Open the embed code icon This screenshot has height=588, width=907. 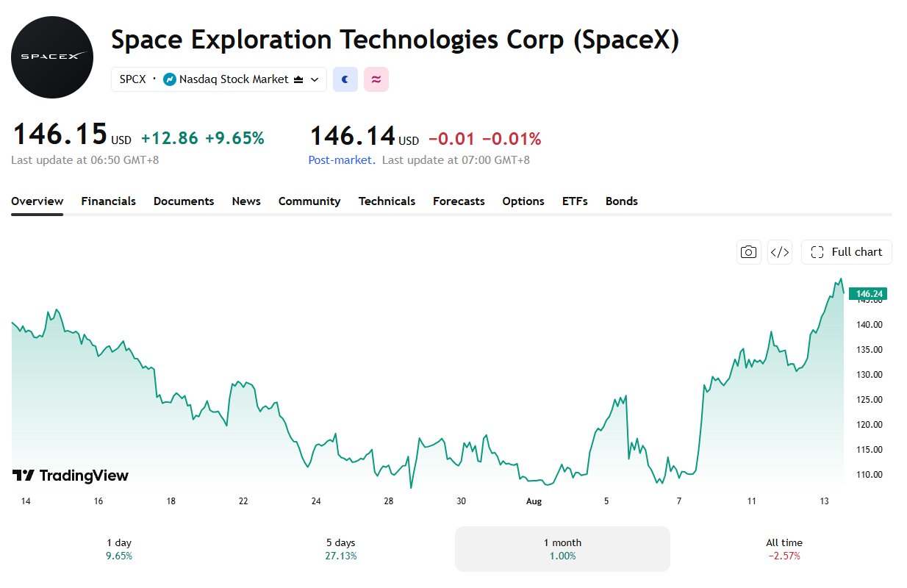click(x=779, y=252)
